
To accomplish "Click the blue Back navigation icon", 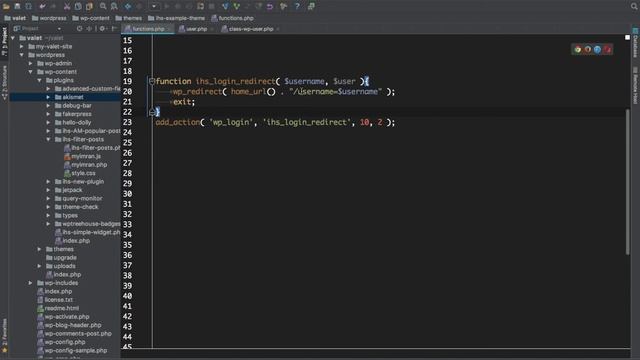I will click(128, 6).
